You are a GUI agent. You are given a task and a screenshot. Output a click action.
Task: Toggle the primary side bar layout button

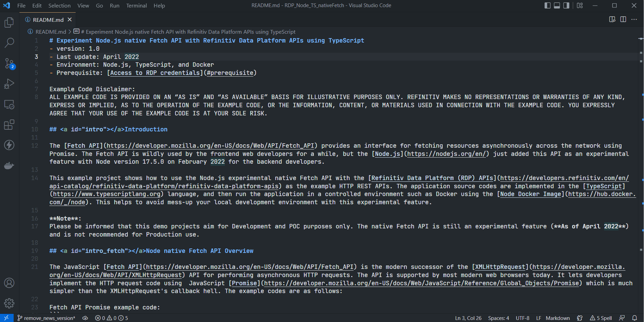point(548,5)
